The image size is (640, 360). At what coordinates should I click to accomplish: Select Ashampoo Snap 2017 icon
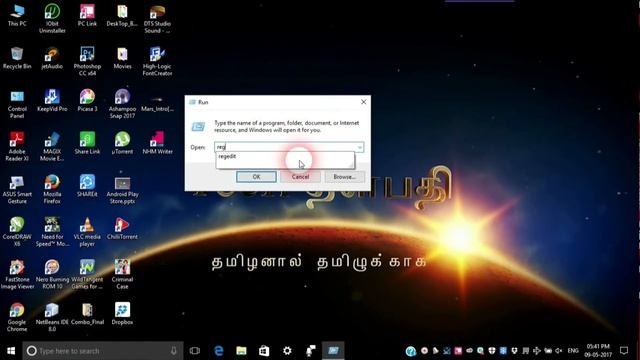pos(122,104)
